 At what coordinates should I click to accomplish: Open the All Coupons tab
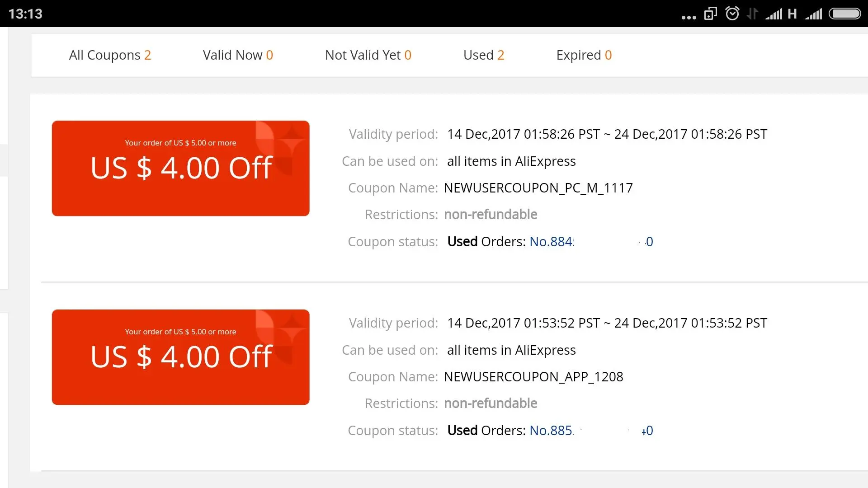(110, 55)
